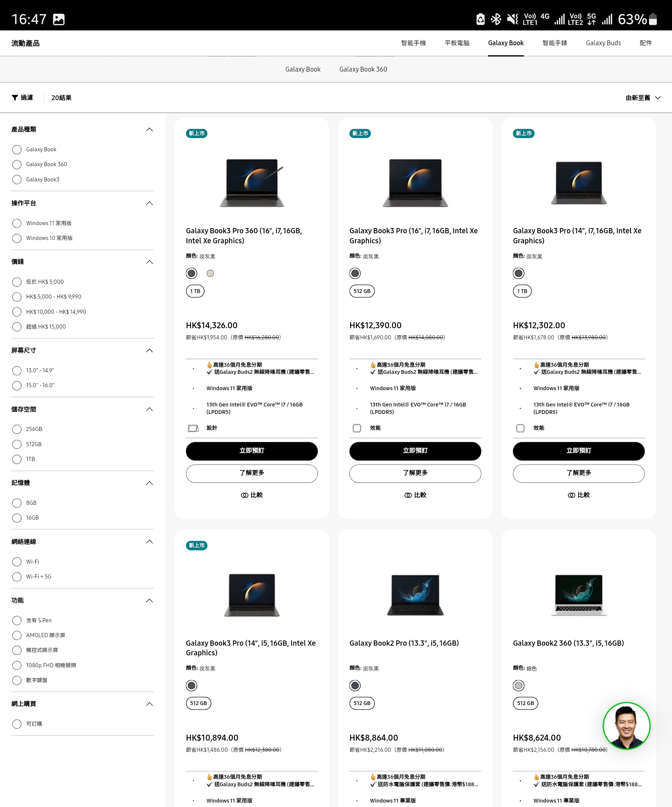This screenshot has height=807, width=672.
Task: Select Windows 10 家用版 platform filter
Action: 17,238
